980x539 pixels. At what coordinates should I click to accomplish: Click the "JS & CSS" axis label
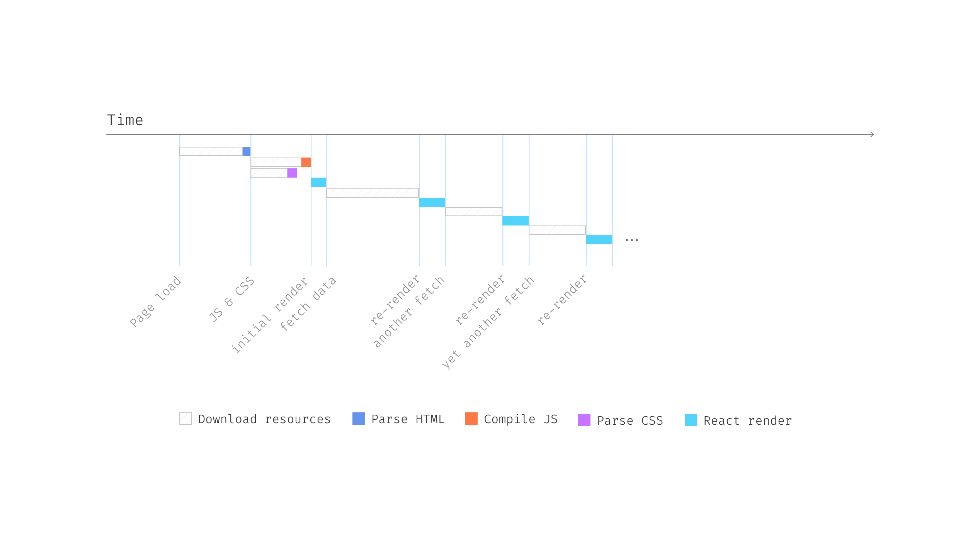(x=232, y=299)
